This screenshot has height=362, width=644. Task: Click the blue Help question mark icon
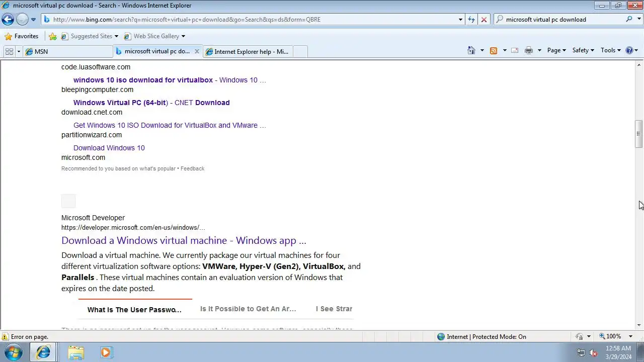click(629, 50)
